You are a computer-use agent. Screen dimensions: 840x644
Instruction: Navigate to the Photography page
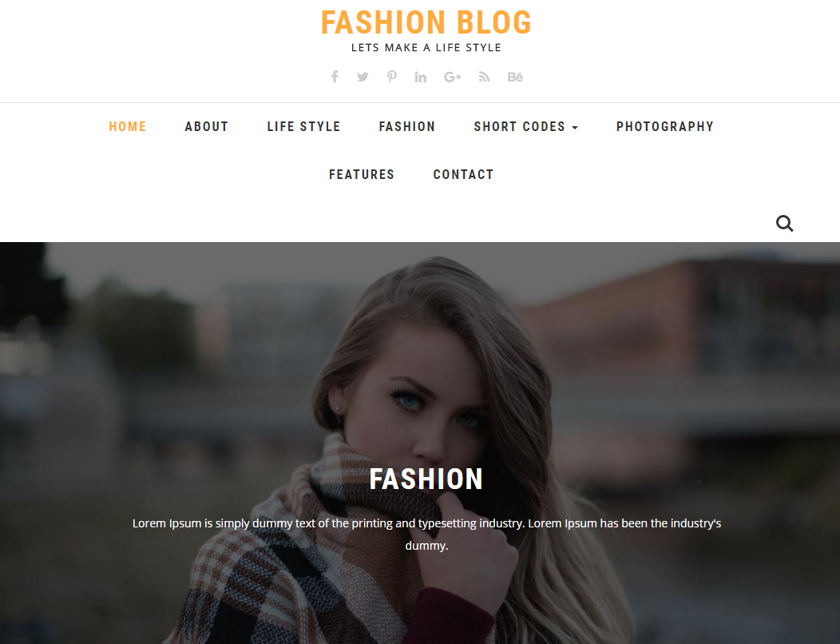(665, 126)
